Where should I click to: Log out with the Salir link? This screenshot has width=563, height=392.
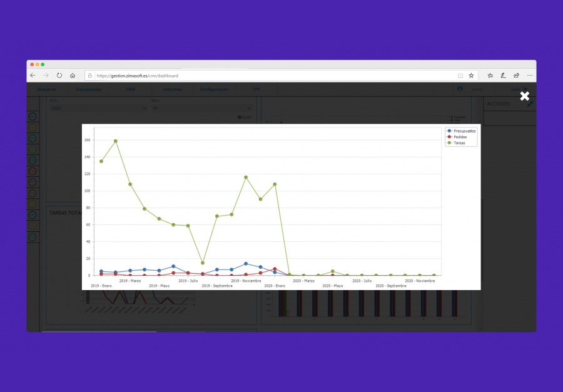pos(519,89)
